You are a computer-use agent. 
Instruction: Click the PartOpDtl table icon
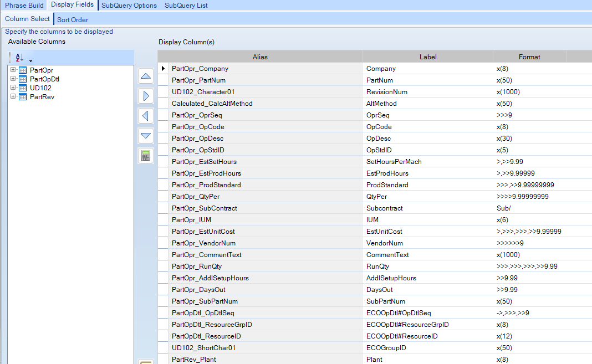pyautogui.click(x=23, y=79)
